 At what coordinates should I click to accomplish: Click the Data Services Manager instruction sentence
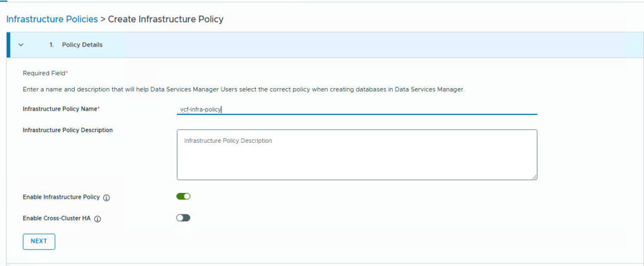pyautogui.click(x=243, y=90)
